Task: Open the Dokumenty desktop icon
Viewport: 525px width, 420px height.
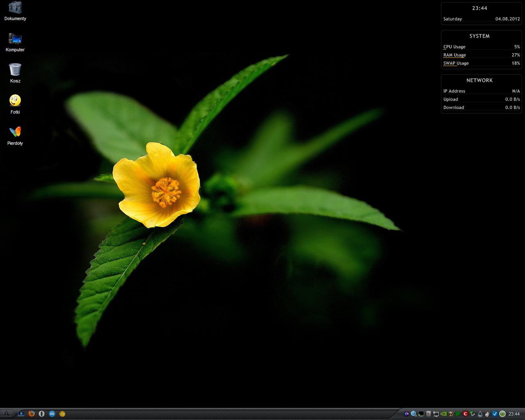Action: pyautogui.click(x=15, y=8)
